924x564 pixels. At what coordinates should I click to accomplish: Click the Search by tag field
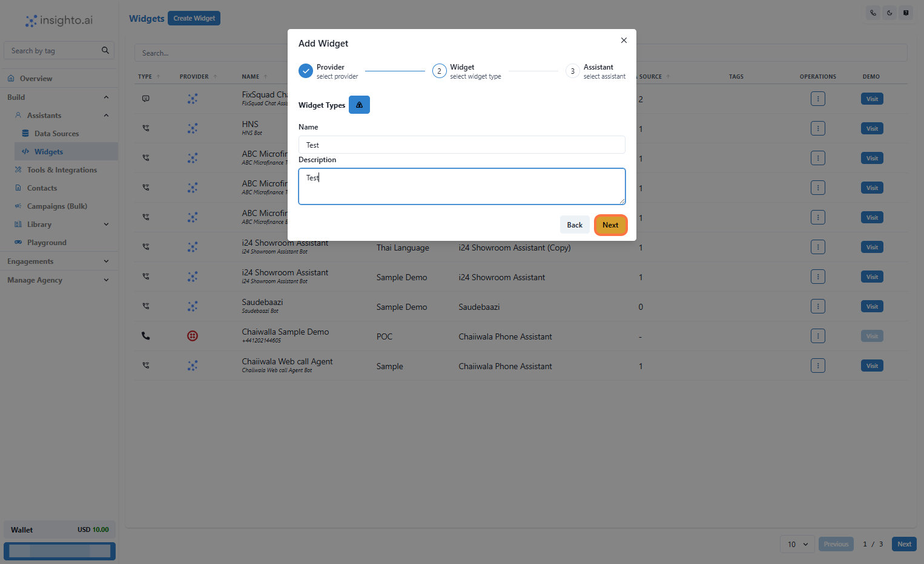pyautogui.click(x=59, y=51)
